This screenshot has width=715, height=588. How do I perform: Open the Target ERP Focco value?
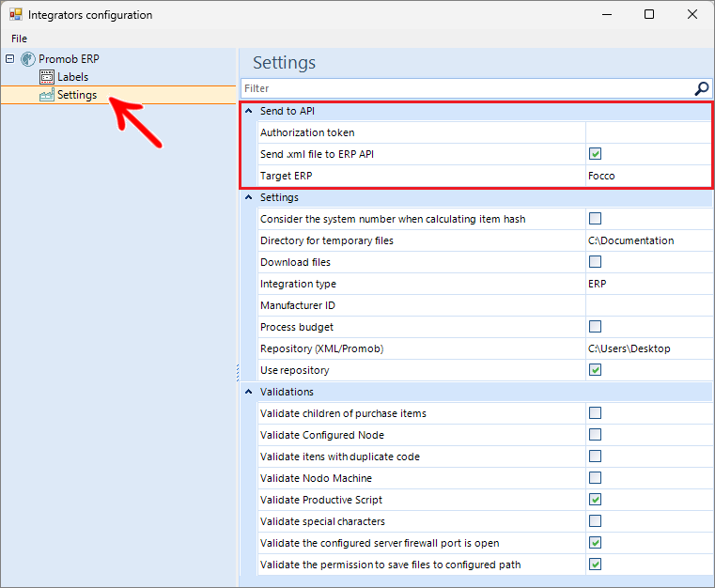coord(649,176)
